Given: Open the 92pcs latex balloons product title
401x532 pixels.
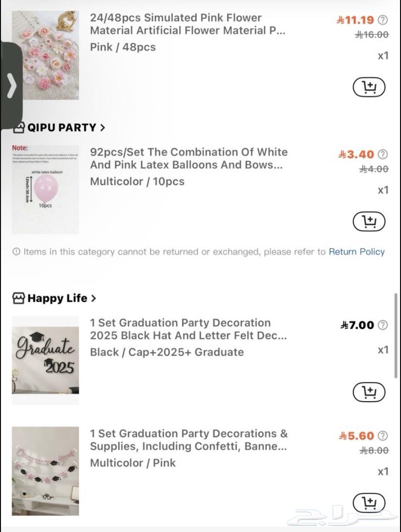Looking at the screenshot, I should (x=188, y=158).
